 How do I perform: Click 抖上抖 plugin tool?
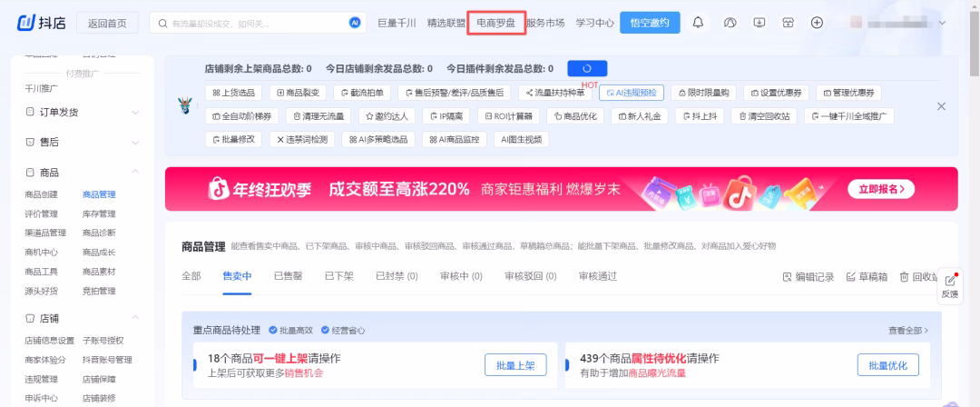(700, 116)
